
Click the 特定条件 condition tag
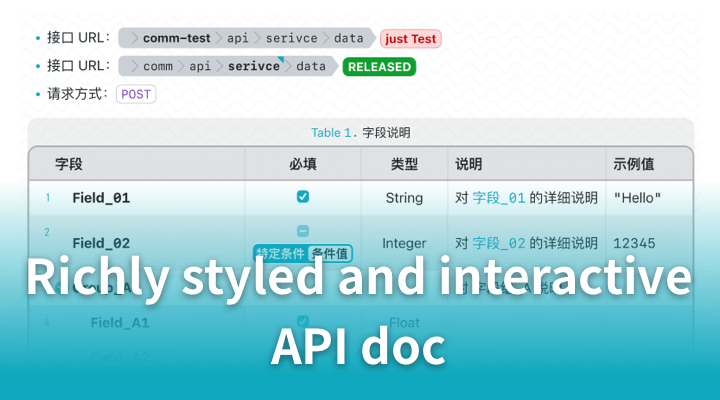[280, 253]
